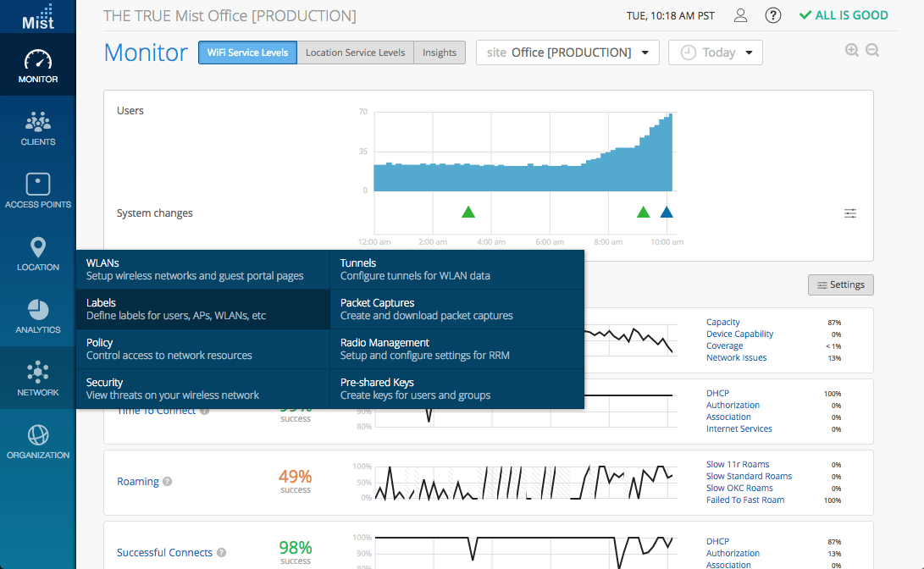Open the Location sidebar section
This screenshot has width=924, height=569.
pos(38,253)
